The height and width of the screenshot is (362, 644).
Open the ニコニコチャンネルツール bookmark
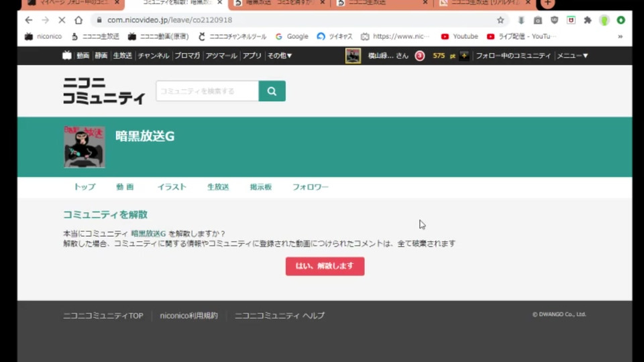point(233,36)
